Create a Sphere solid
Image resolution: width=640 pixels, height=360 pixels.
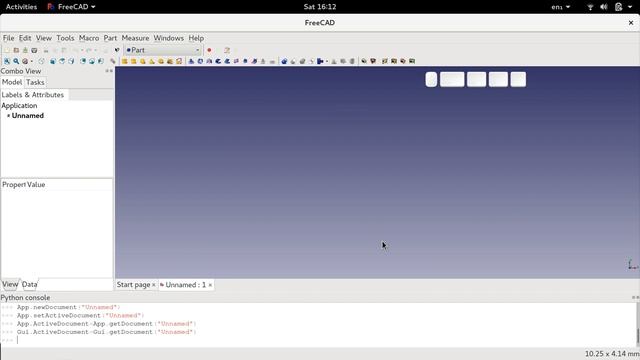tap(142, 61)
